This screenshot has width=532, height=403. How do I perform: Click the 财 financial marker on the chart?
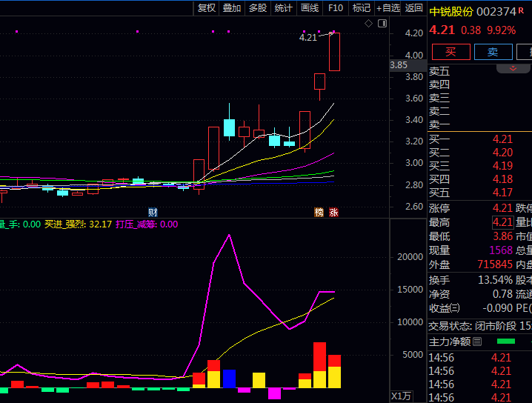click(x=153, y=212)
